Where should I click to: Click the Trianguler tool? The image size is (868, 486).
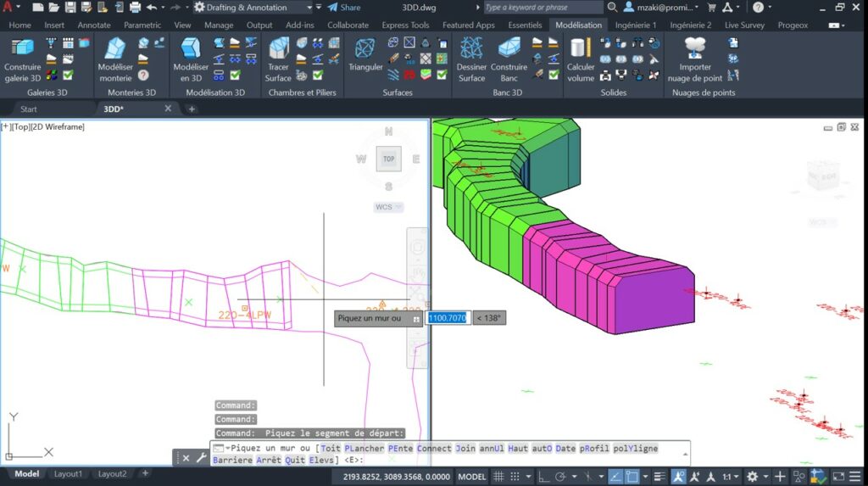click(x=365, y=55)
